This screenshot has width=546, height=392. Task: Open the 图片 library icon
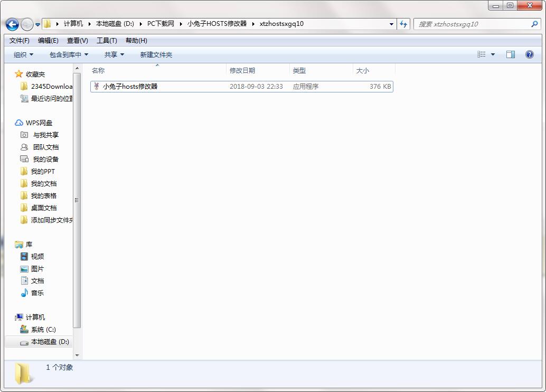pos(24,269)
